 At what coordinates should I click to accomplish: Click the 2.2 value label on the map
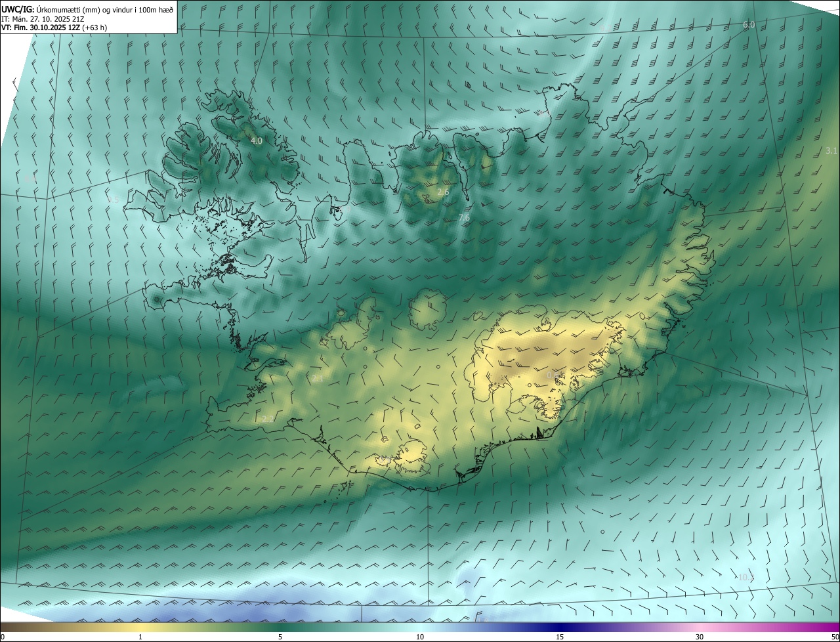[268, 419]
